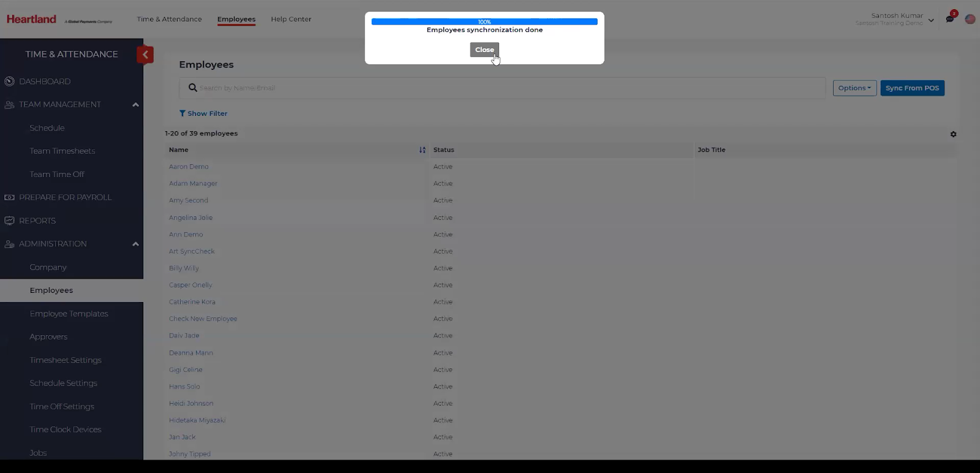This screenshot has width=980, height=473.
Task: Click the employee search input field
Action: click(508, 88)
